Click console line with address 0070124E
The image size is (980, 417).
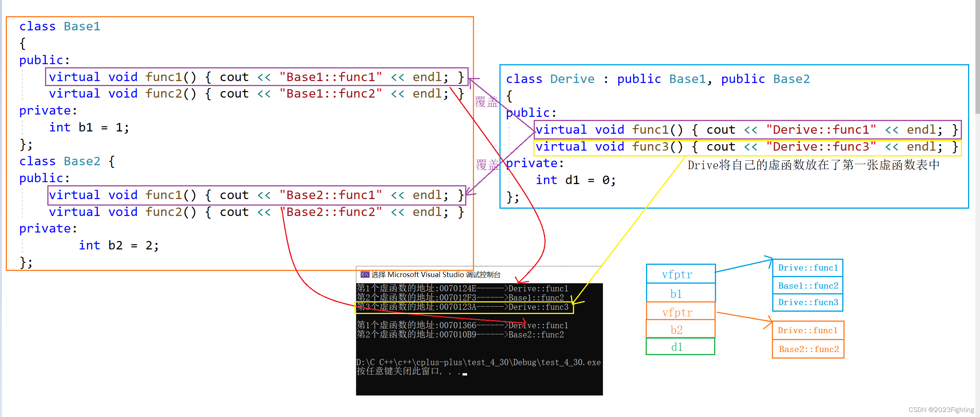point(462,288)
